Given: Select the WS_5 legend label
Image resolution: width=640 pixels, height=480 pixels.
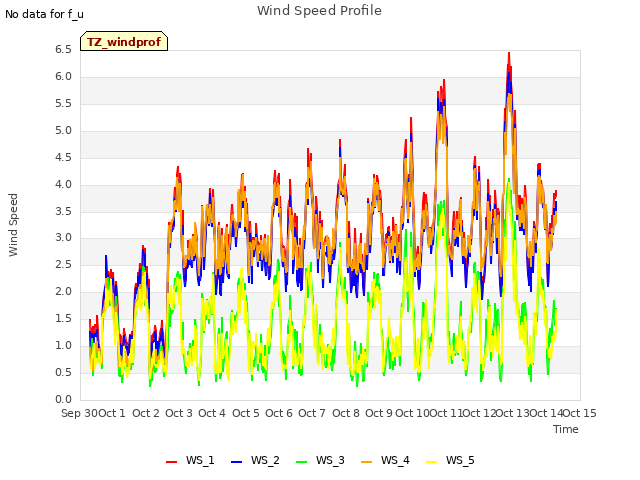Looking at the screenshot, I should tap(460, 460).
